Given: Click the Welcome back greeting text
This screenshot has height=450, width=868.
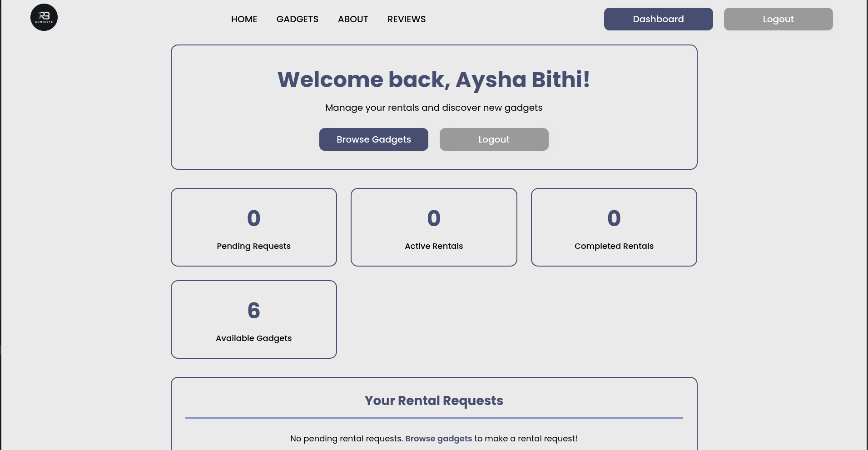Looking at the screenshot, I should pos(433,79).
